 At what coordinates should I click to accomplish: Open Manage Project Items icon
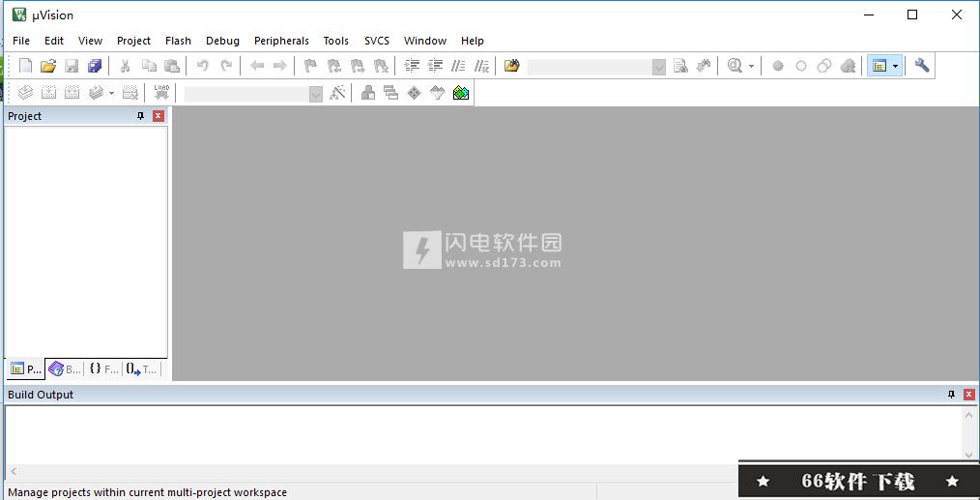click(x=368, y=93)
